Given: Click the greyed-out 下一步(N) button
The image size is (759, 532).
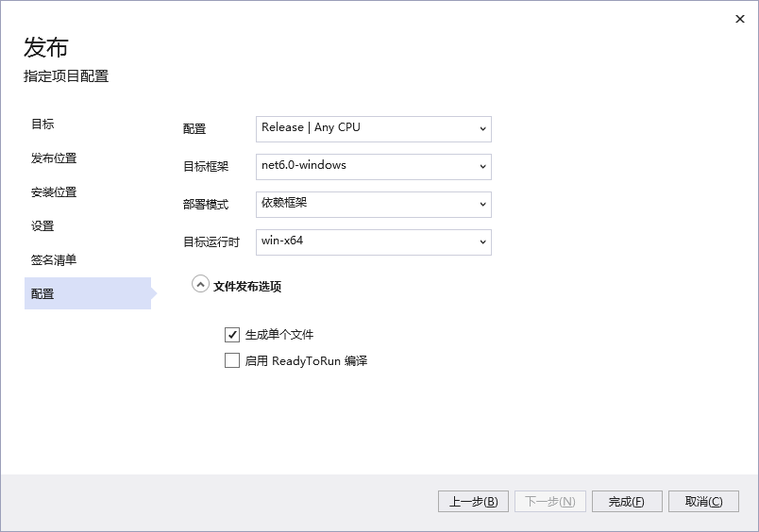Looking at the screenshot, I should point(549,502).
